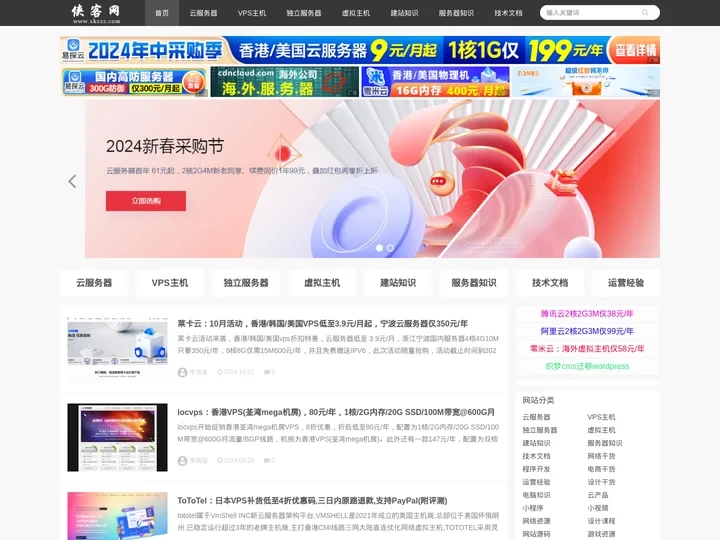The image size is (720, 540).
Task: Open link 阿里云2核2G3M仅99元/年
Action: click(587, 331)
